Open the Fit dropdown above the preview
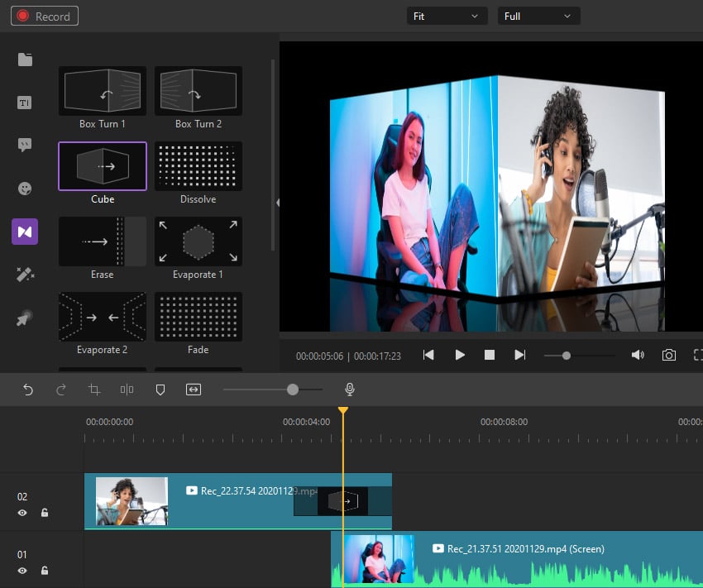The width and height of the screenshot is (703, 588). click(x=447, y=15)
